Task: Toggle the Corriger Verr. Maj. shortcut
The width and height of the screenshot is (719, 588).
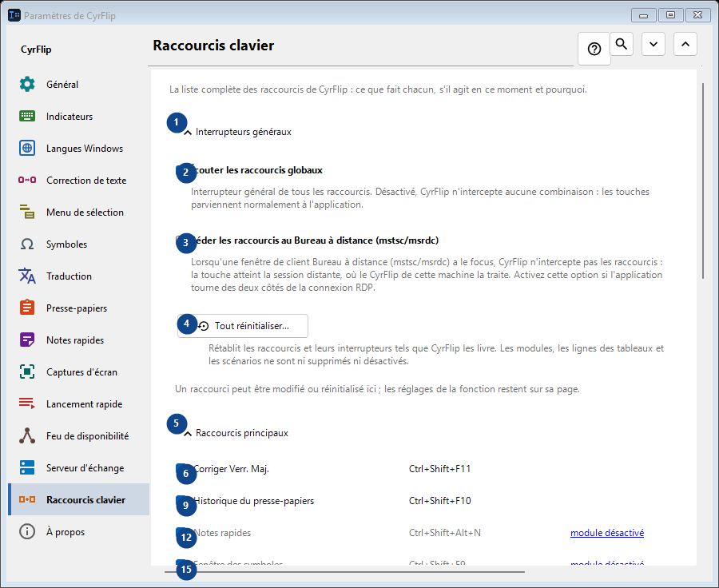Action: click(183, 469)
